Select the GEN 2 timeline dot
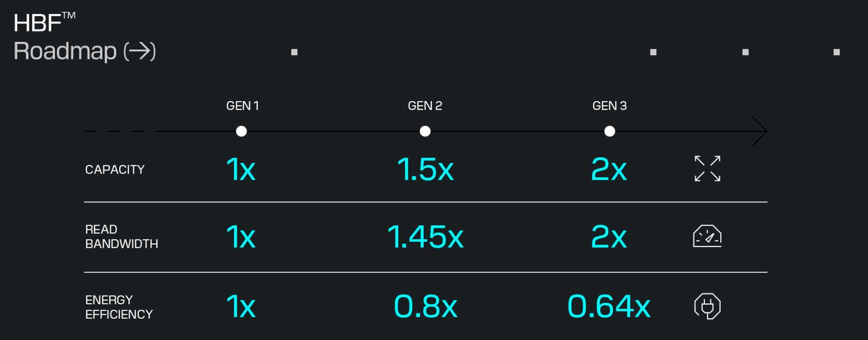Viewport: 868px width, 340px height. [x=425, y=131]
